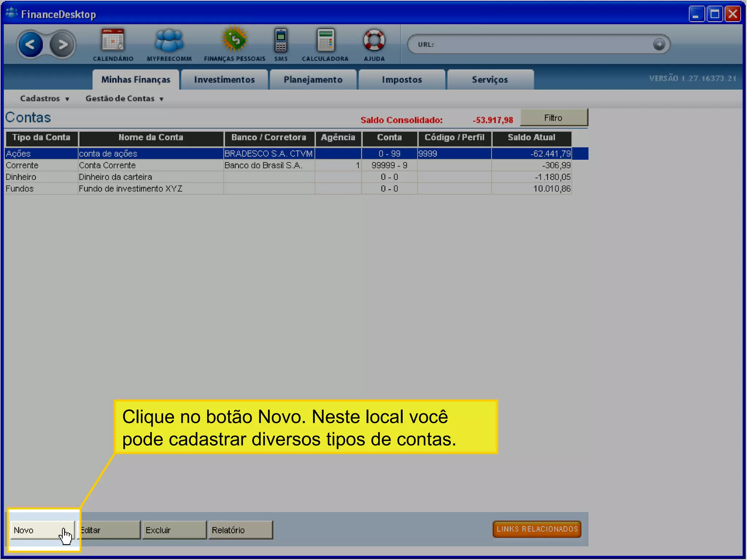Open Links Relacionados orange button
This screenshot has width=747, height=560.
click(537, 529)
